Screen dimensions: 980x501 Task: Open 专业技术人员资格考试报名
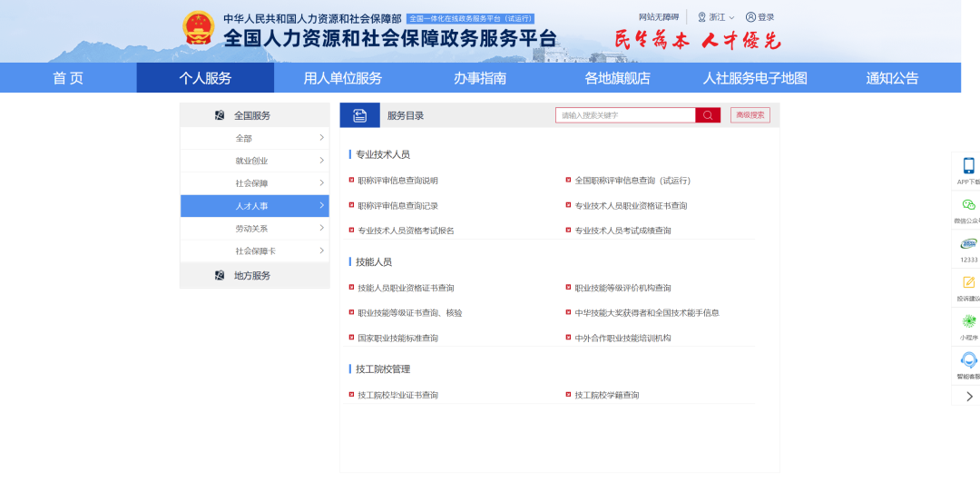click(x=407, y=231)
